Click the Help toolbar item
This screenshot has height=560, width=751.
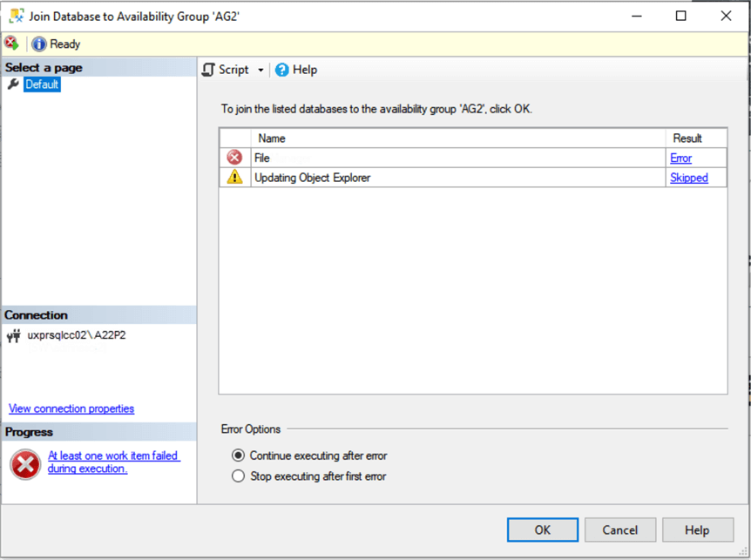pyautogui.click(x=296, y=70)
